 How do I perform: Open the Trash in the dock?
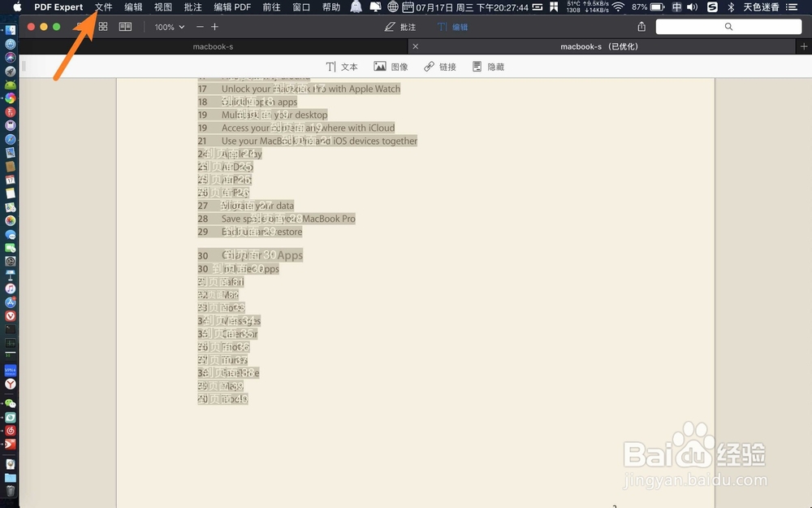point(11,490)
